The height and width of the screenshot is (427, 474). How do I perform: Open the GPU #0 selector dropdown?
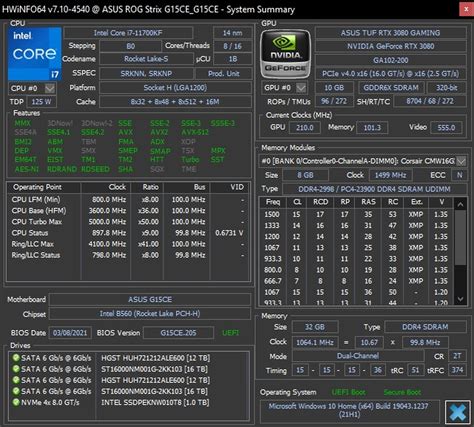pyautogui.click(x=301, y=88)
